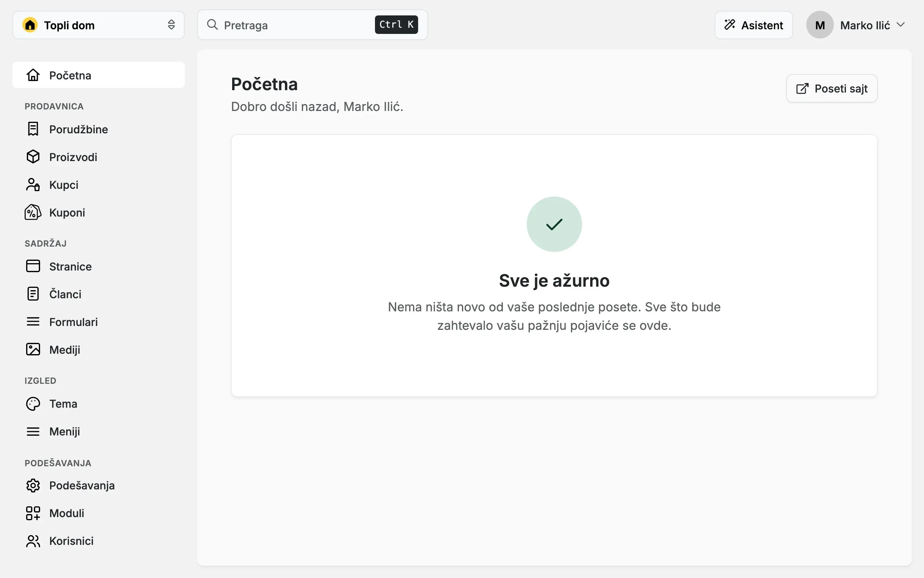
Task: Click the magnifier icon in search box
Action: click(x=213, y=25)
